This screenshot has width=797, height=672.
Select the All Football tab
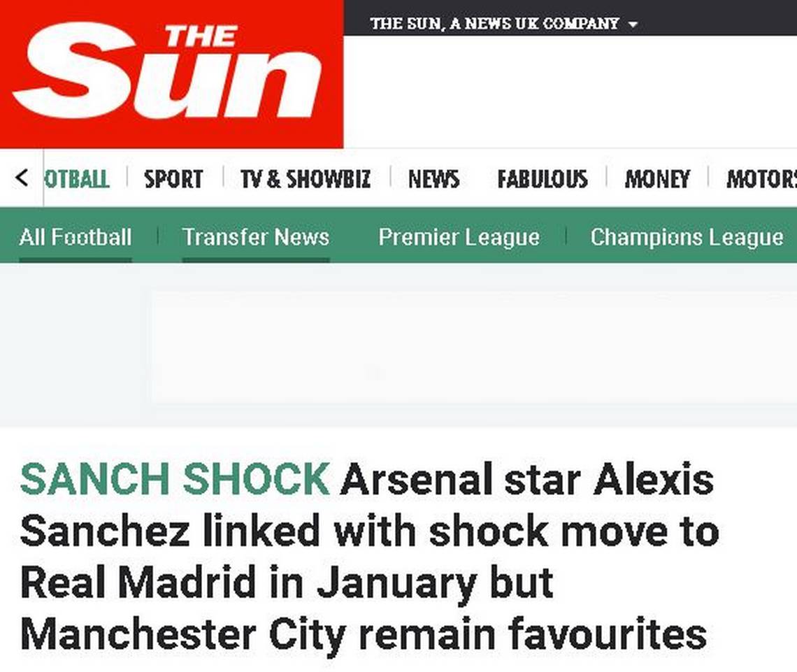click(x=76, y=237)
